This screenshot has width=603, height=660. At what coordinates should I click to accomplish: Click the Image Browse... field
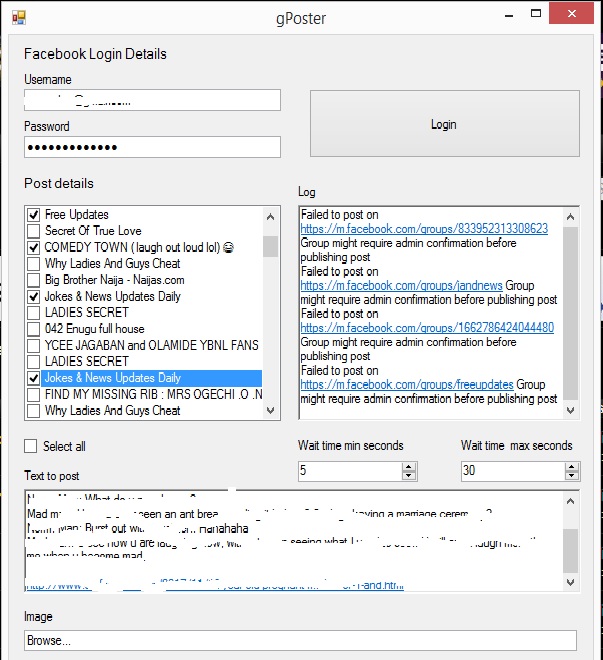300,641
